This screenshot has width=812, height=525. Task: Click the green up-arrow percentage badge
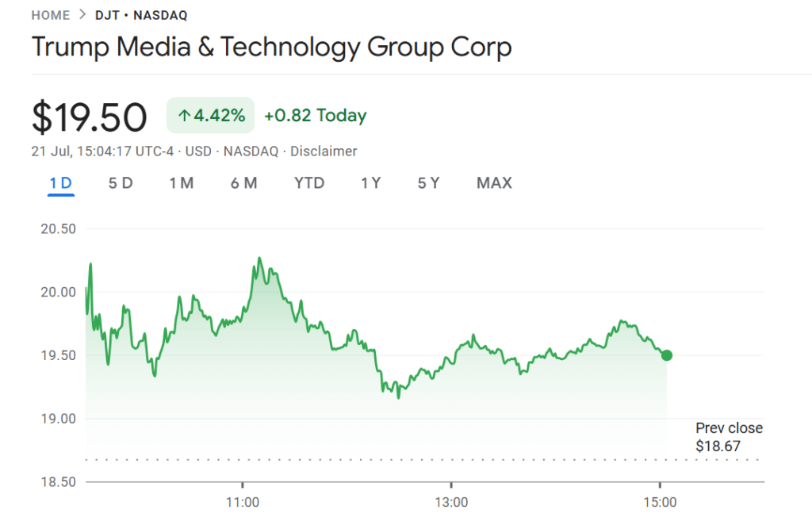point(209,115)
